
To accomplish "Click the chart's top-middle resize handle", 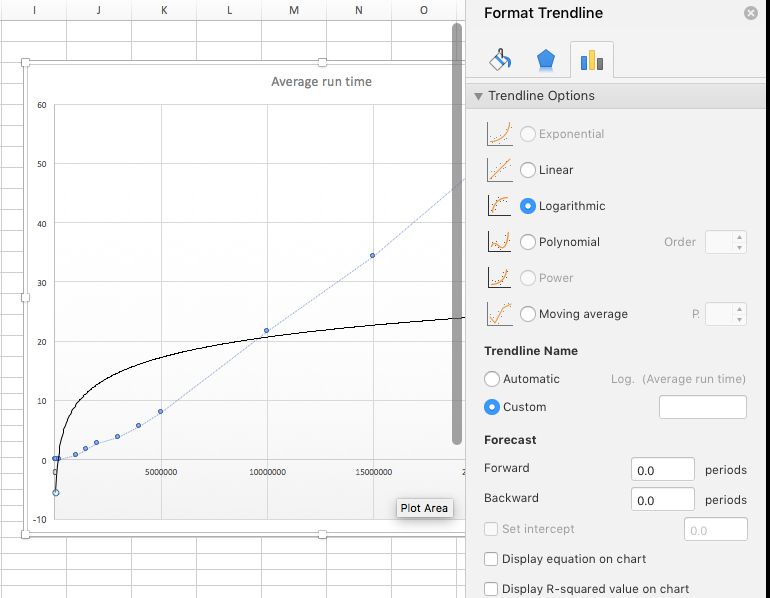I will pos(322,62).
